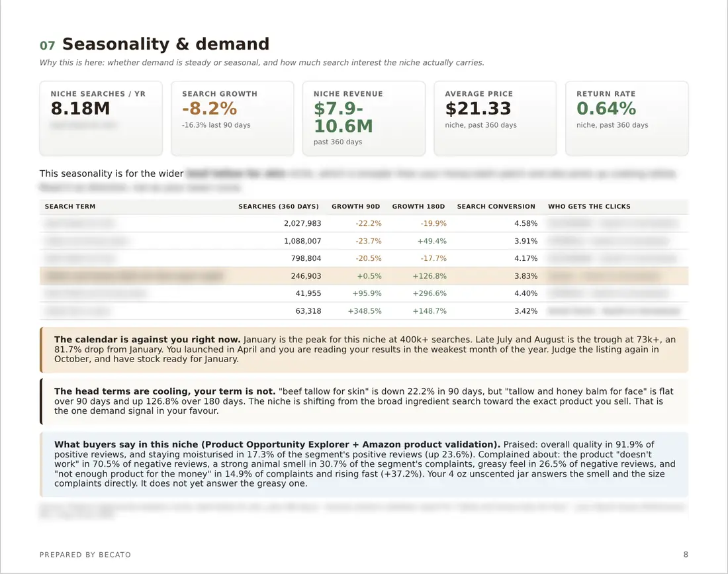
Task: Click the "2,027,983" searches cell
Action: 302,223
